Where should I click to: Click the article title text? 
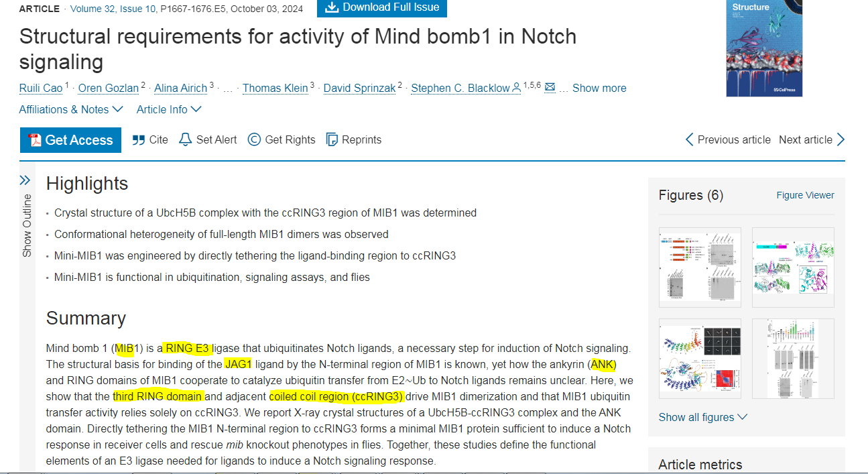tap(298, 49)
